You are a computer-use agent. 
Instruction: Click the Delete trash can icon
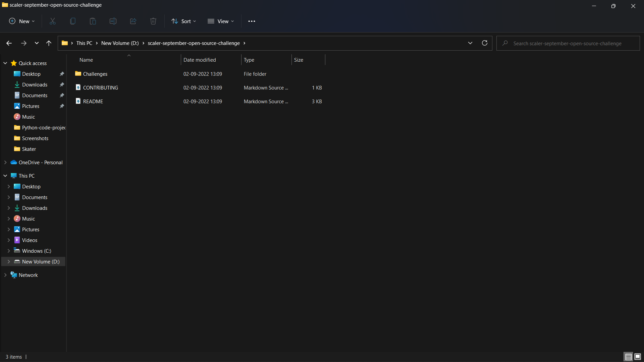click(153, 21)
